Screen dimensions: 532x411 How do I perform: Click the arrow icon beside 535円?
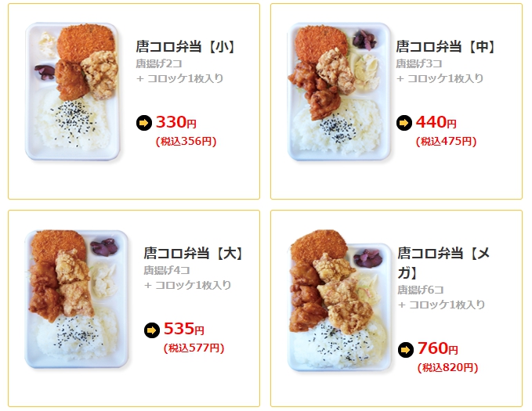point(152,330)
